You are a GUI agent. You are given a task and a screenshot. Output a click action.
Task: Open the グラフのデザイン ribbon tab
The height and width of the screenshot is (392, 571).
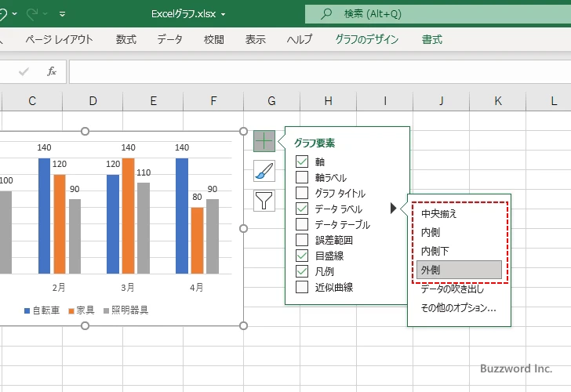[x=367, y=39]
